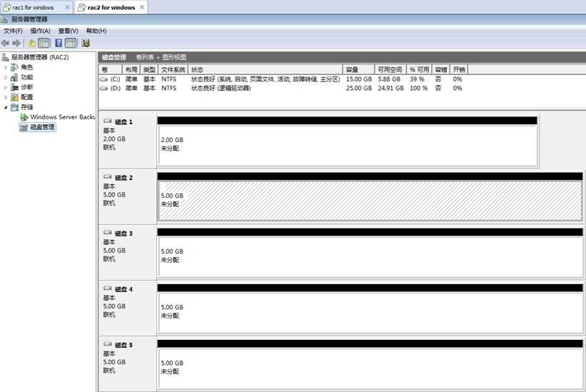Click the 15.00 GB capacity cell
Viewport: 586px width, 392px height.
[x=359, y=79]
